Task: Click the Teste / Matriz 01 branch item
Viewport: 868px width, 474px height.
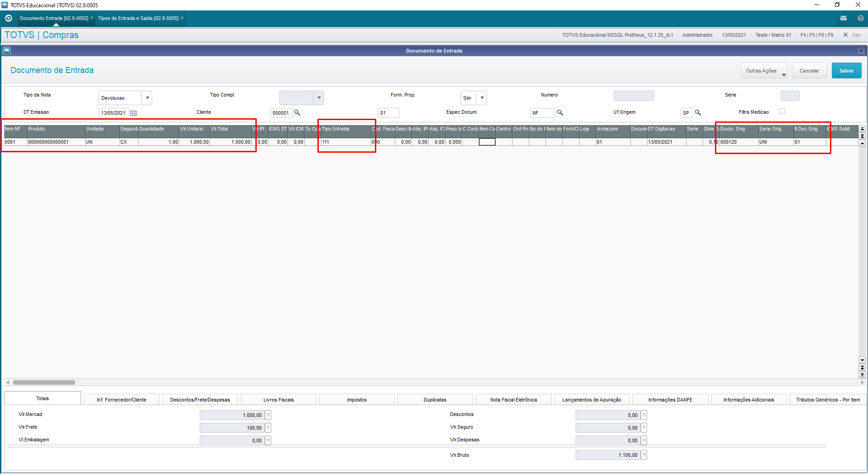Action: pyautogui.click(x=773, y=35)
